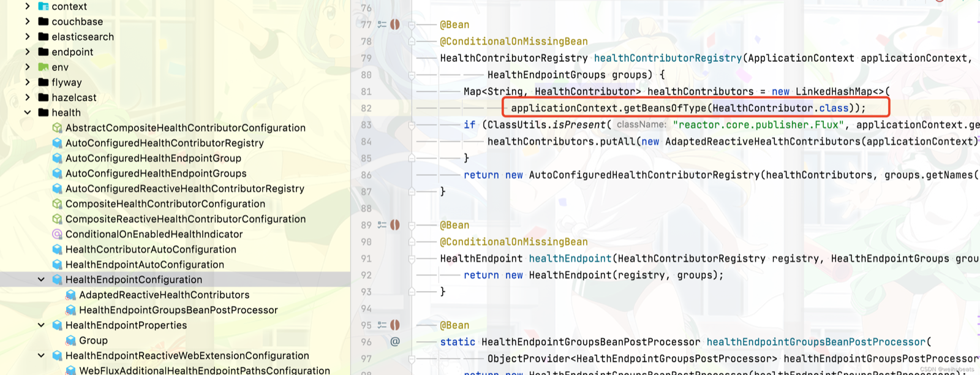Click Spring bean gutter icon on line 77
980x375 pixels.
(395, 25)
